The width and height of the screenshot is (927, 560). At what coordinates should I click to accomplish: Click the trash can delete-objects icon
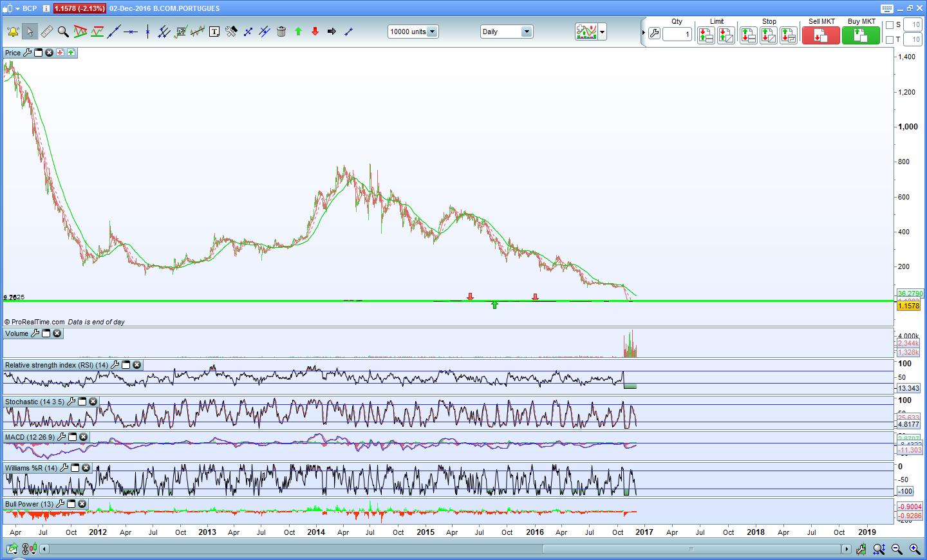tap(281, 32)
